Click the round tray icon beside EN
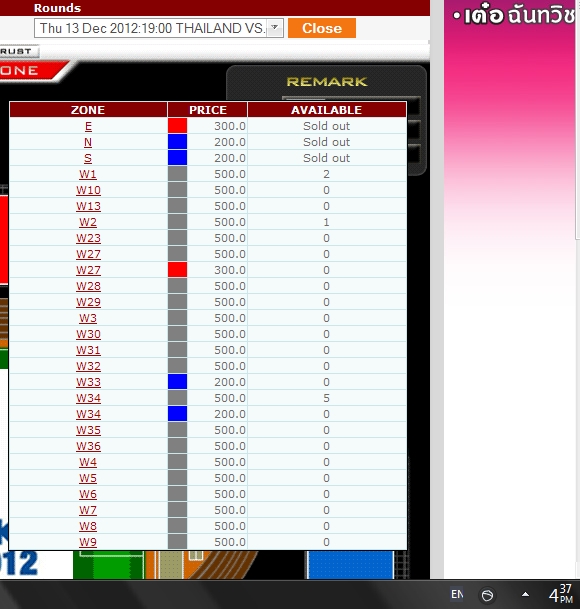 coord(487,595)
